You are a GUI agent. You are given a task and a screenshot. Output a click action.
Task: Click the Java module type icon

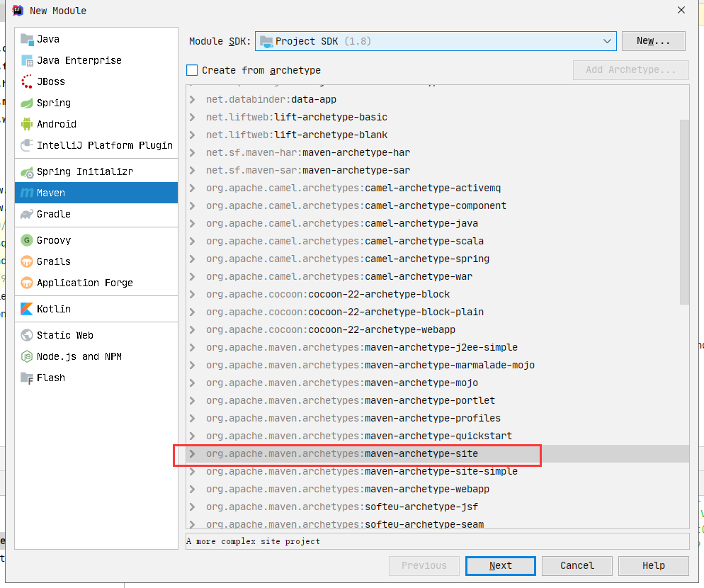click(27, 40)
